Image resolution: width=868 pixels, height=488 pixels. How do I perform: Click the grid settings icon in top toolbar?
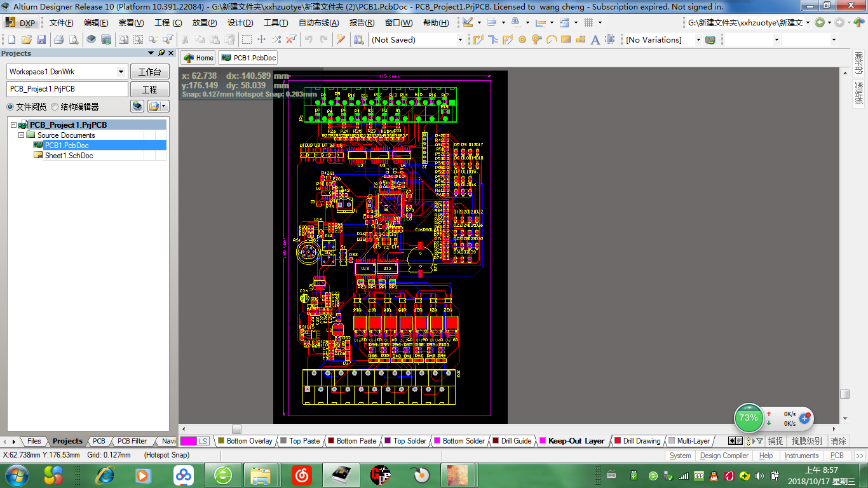[588, 22]
